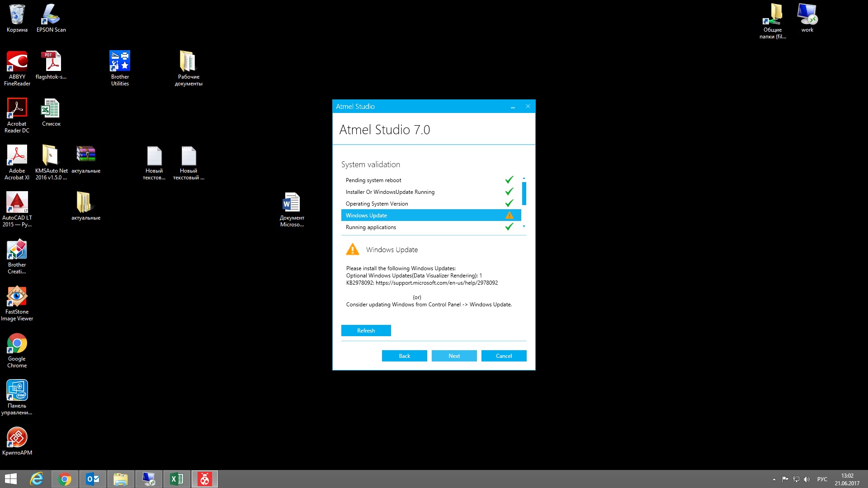Click the Refresh button in installer
The height and width of the screenshot is (488, 868).
366,331
